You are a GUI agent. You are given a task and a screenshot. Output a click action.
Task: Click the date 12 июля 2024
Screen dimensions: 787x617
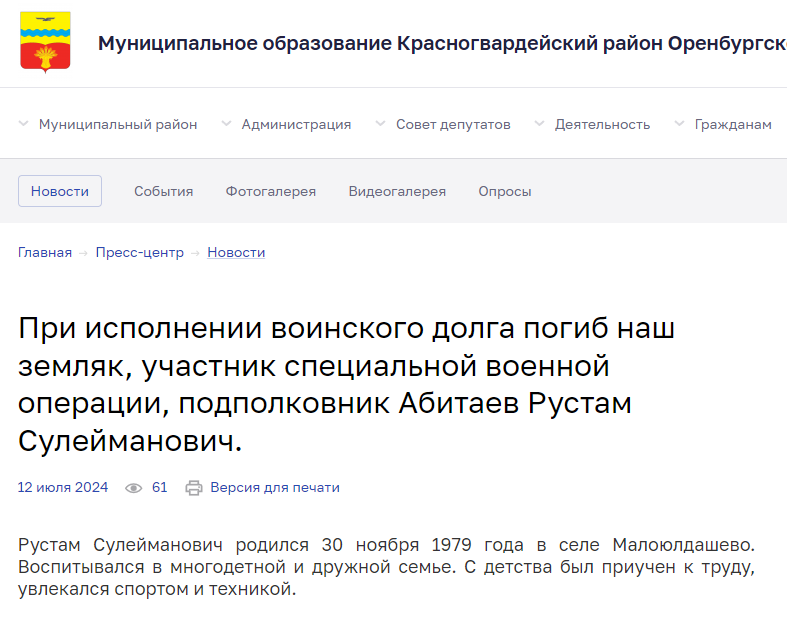[x=63, y=487]
